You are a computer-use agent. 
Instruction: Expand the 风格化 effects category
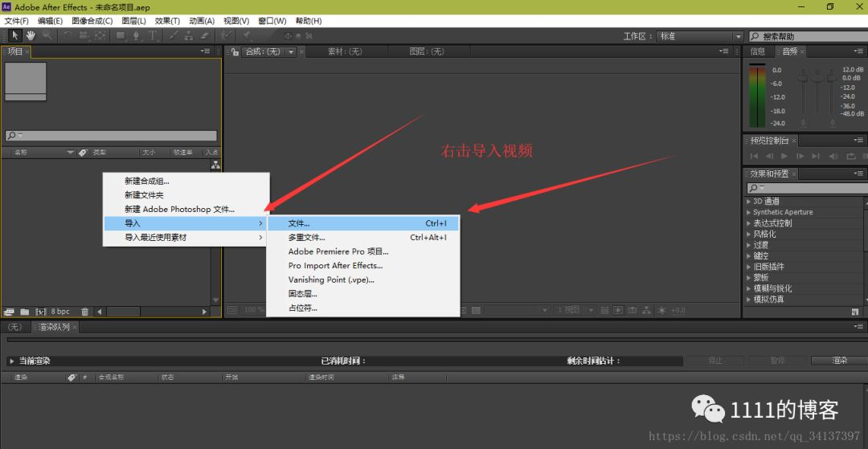click(x=749, y=234)
